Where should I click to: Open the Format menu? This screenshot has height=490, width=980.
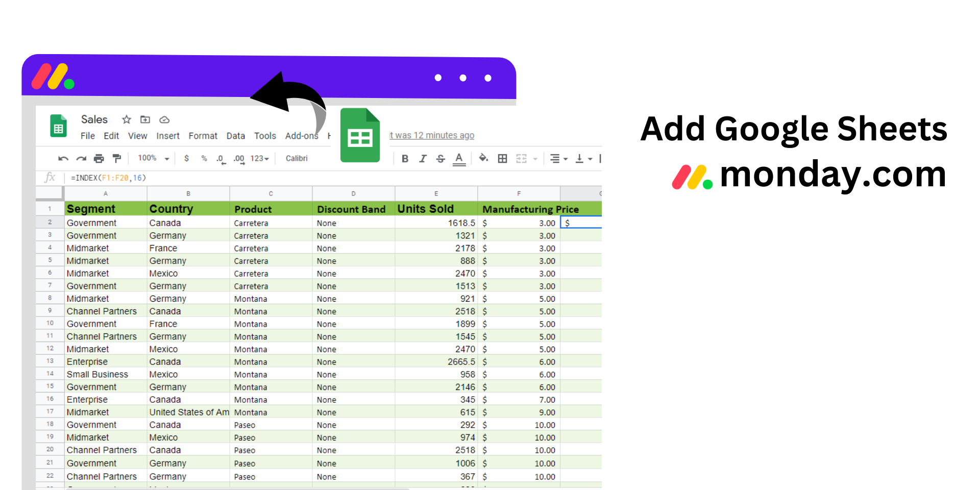(x=203, y=136)
